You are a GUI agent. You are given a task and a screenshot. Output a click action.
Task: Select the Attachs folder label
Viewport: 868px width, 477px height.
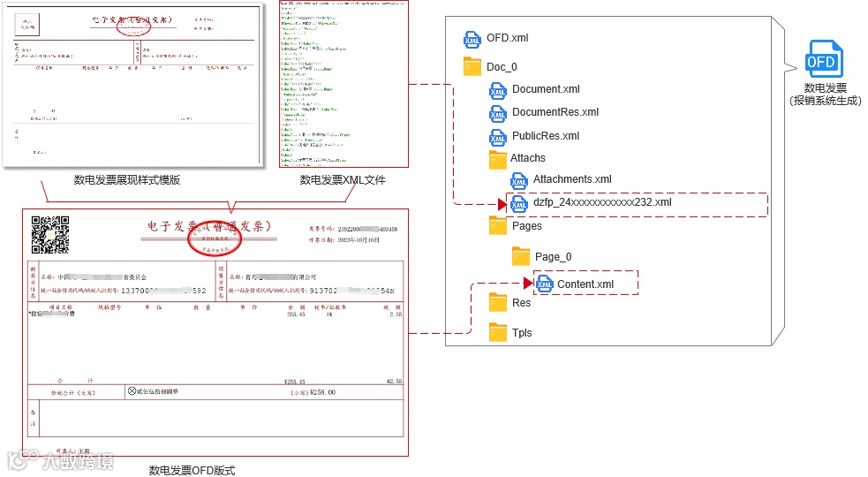coord(527,158)
